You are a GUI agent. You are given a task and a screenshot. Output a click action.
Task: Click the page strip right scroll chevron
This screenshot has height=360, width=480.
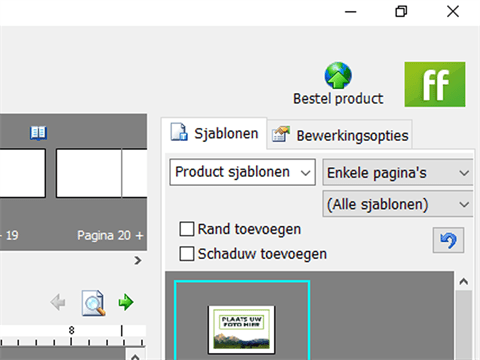(138, 260)
